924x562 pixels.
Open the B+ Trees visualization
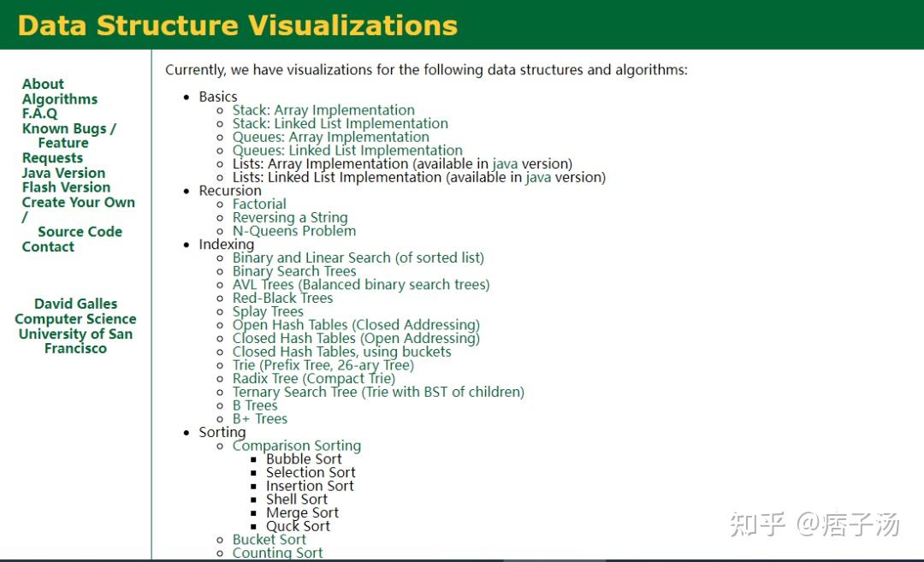[259, 418]
